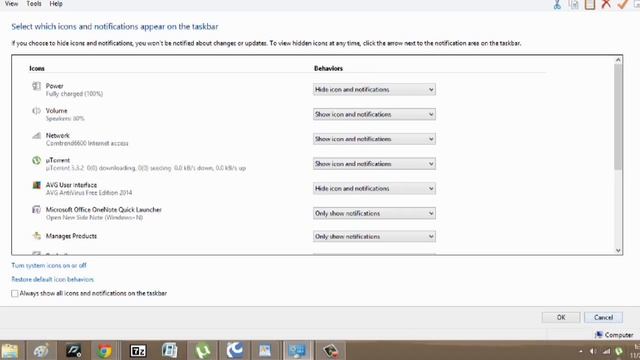Open the AVG User Interface behavior dropdown

pos(374,189)
